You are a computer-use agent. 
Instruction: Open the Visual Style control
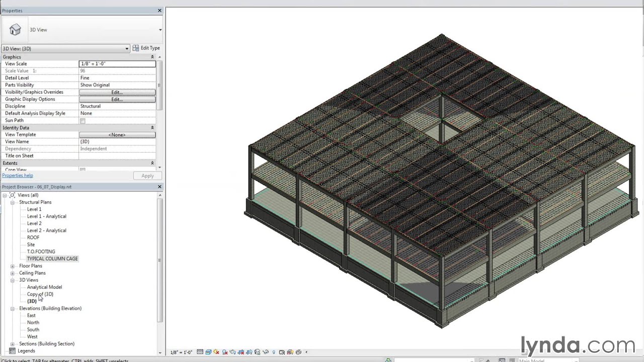pyautogui.click(x=208, y=352)
